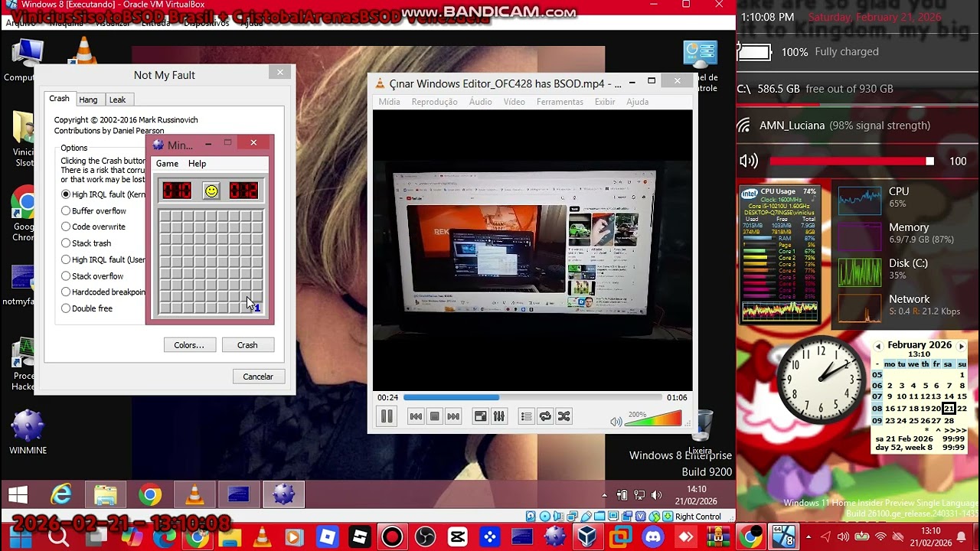Adjust VLC volume slider

(x=655, y=419)
